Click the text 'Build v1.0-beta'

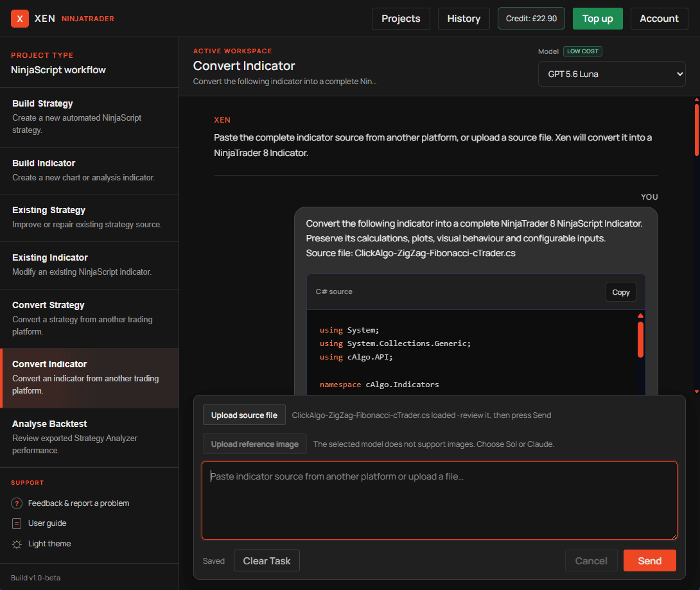pyautogui.click(x=36, y=578)
